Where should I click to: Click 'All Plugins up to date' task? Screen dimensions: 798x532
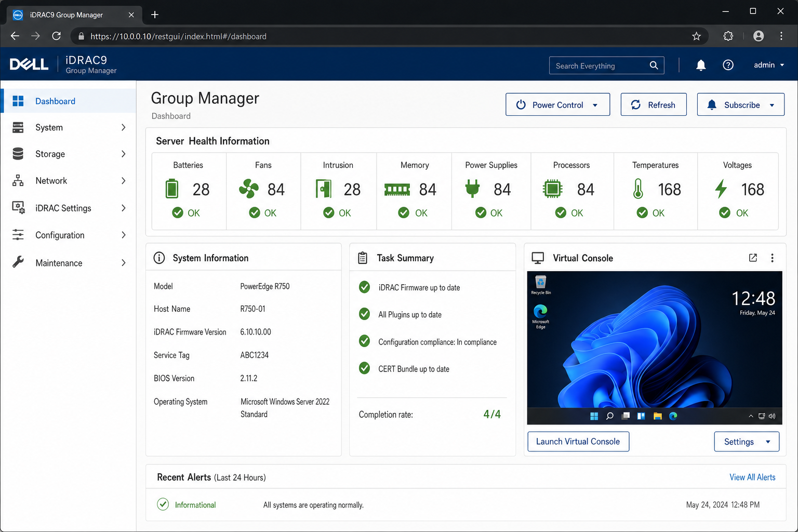(x=410, y=314)
